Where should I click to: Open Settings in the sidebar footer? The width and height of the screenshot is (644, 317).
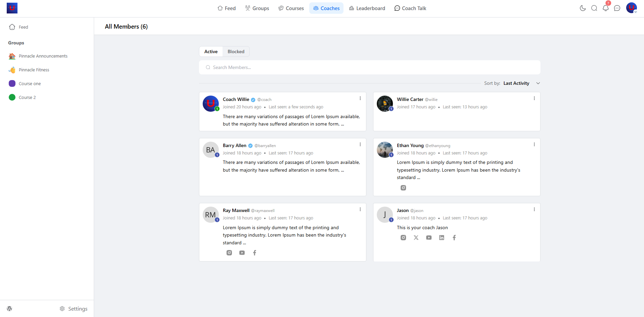(x=74, y=309)
